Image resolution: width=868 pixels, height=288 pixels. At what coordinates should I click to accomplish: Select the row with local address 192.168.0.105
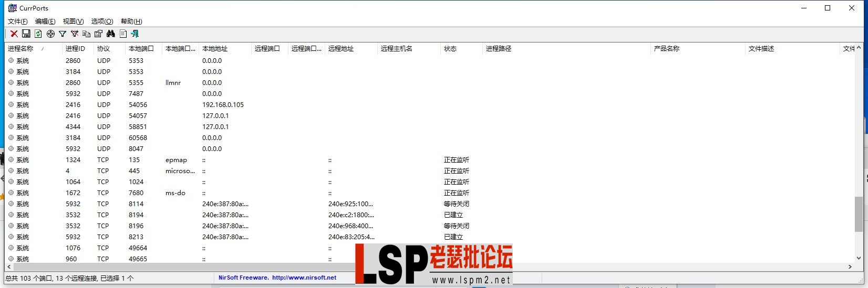click(429, 104)
